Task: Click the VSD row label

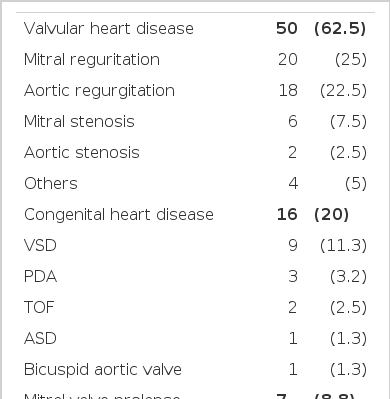Action: coord(40,245)
